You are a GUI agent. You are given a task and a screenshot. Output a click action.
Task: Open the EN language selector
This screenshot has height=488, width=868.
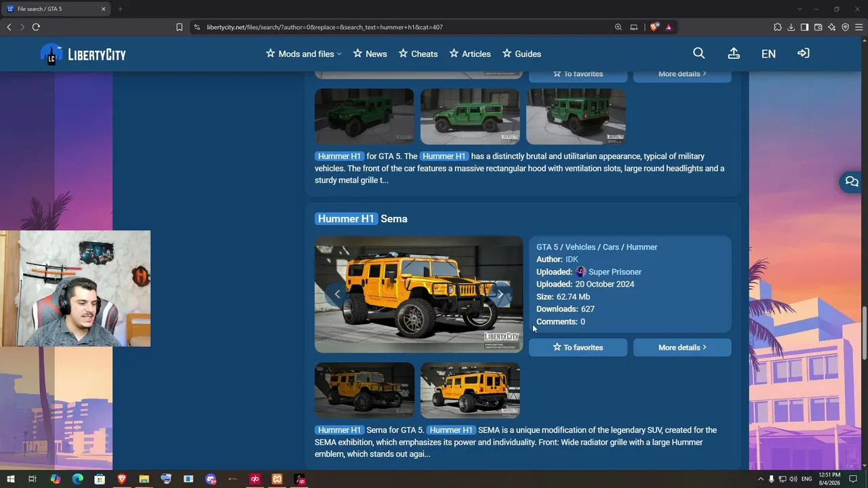point(768,54)
